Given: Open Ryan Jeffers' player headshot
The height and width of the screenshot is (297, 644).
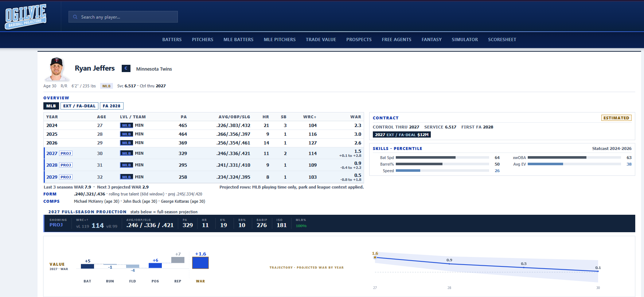Looking at the screenshot, I should click(x=56, y=69).
